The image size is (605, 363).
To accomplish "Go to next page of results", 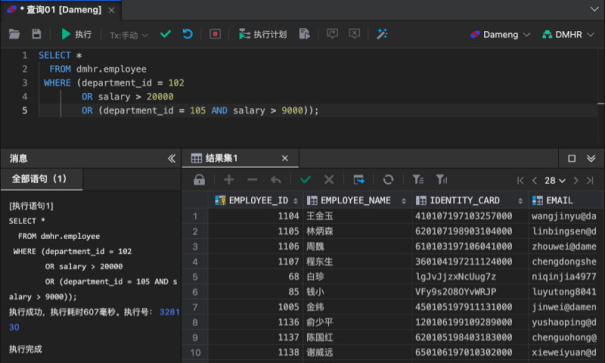I will [x=576, y=181].
